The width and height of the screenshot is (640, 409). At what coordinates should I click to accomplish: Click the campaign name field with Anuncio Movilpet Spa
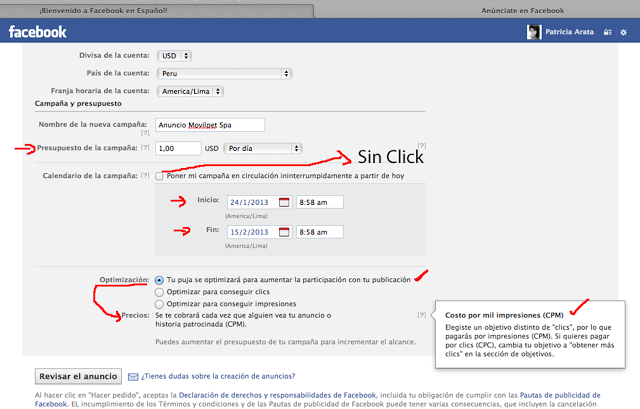(x=210, y=125)
